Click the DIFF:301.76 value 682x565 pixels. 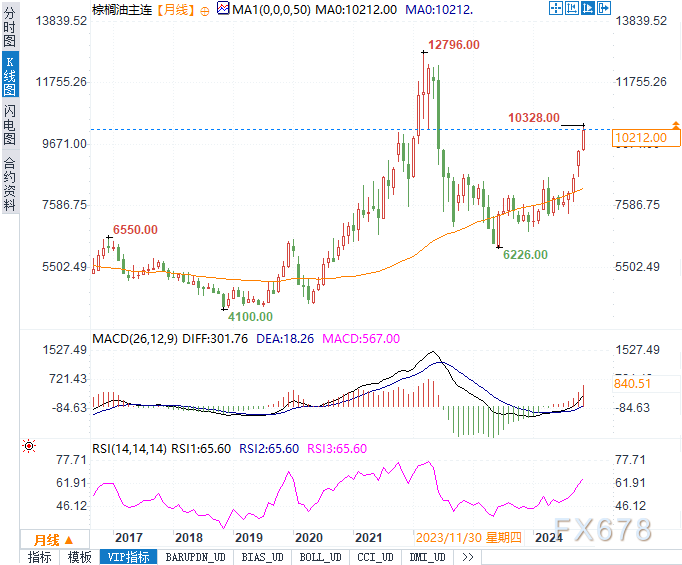point(215,339)
